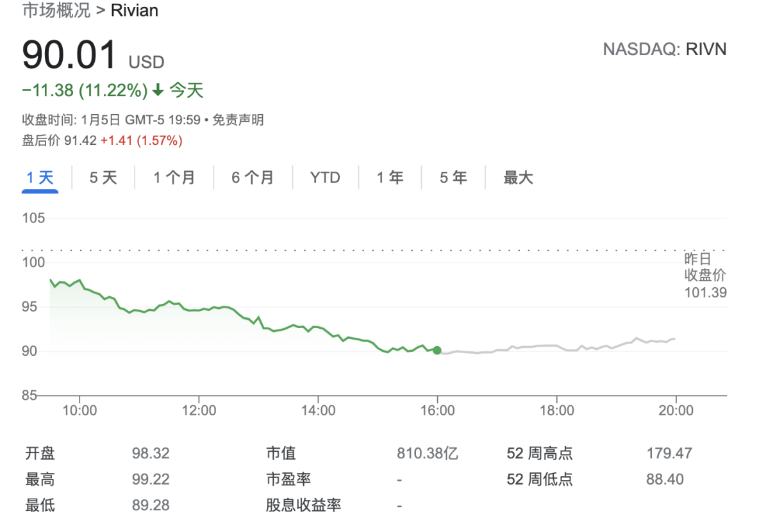Click the 52 周高点 value 179.47
This screenshot has width=766, height=532.
[669, 454]
